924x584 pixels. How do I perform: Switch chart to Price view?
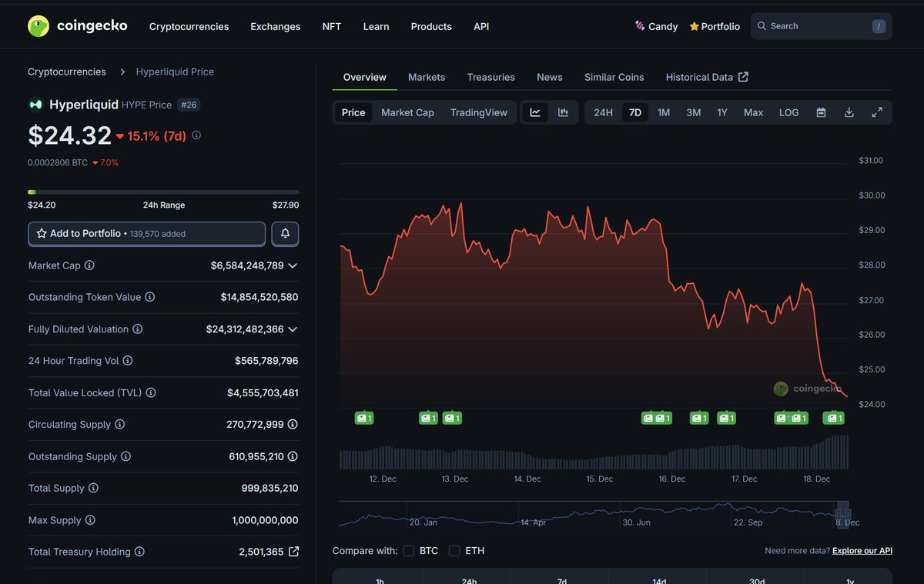point(353,112)
